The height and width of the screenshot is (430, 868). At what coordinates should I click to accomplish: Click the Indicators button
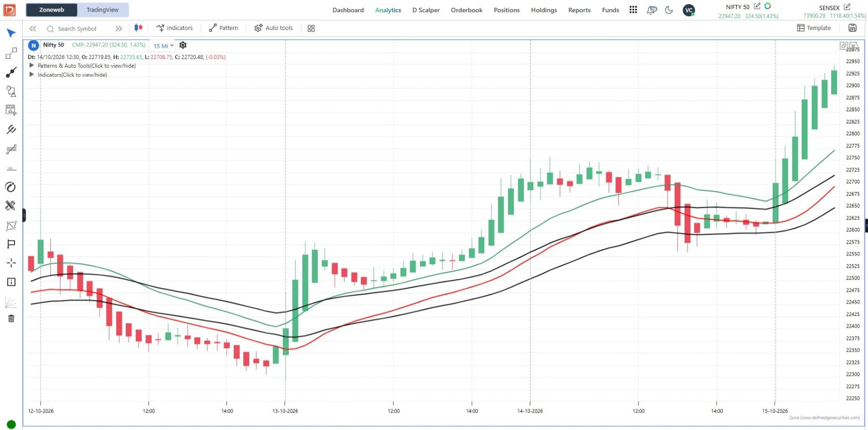click(175, 28)
